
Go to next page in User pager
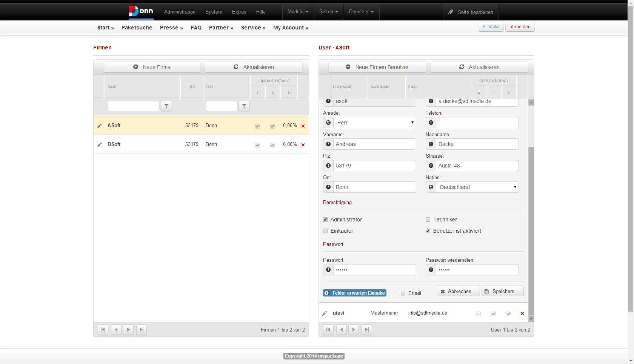(354, 330)
